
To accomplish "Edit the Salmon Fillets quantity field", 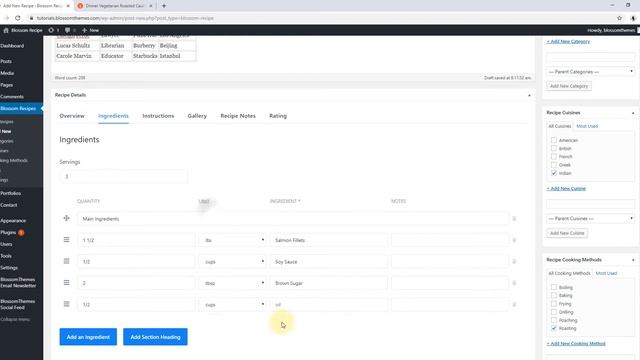I will click(136, 240).
